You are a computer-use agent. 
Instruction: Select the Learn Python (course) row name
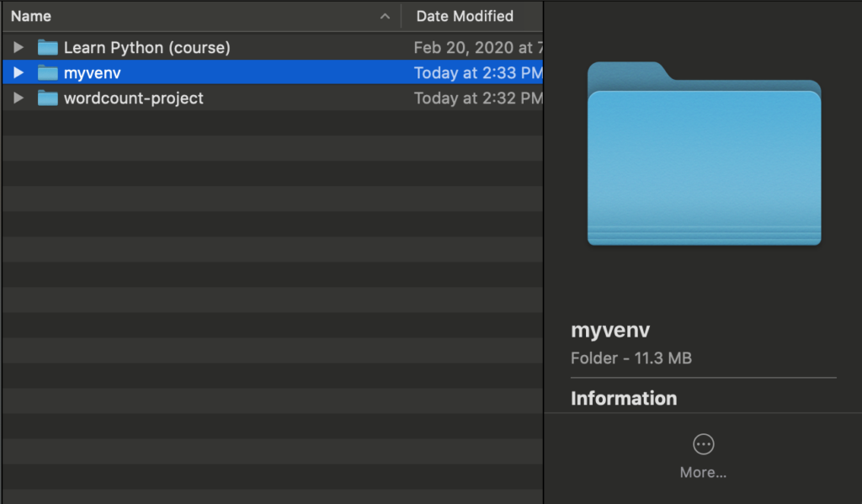[x=146, y=48]
